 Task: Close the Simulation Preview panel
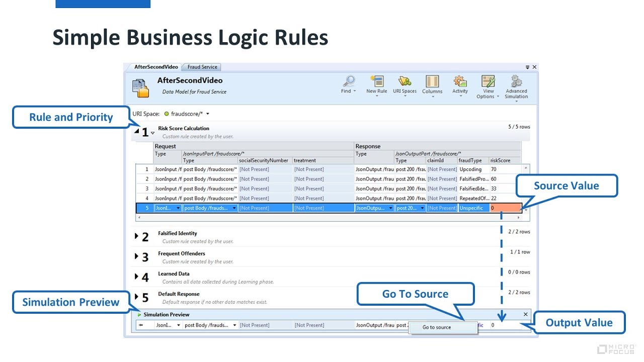pos(526,314)
